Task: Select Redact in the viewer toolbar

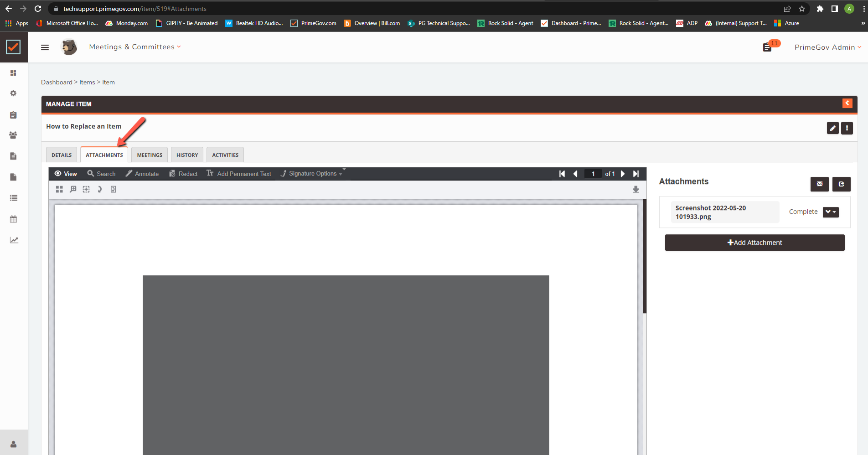Action: [183, 174]
